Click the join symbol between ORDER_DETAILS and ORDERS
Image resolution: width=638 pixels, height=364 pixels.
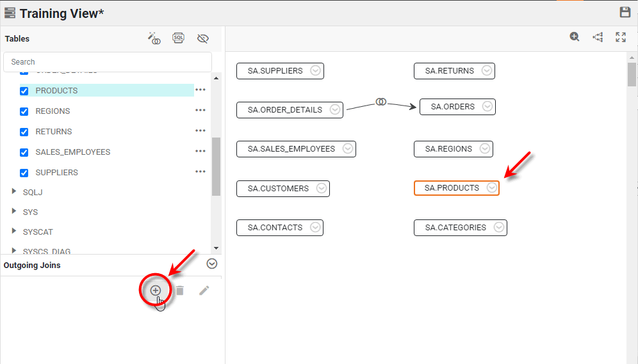[381, 102]
